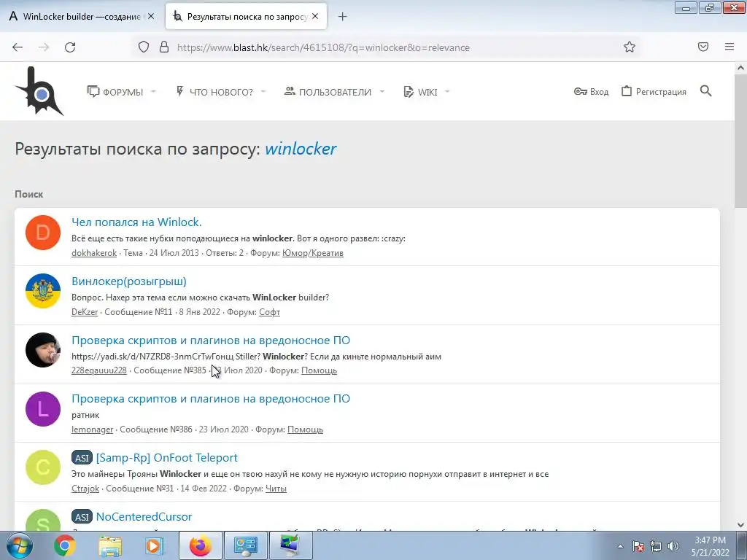Expand the ПОЛЬЗОВАТЕЛИ dropdown arrow
Viewport: 747px width, 560px height.
(x=382, y=91)
